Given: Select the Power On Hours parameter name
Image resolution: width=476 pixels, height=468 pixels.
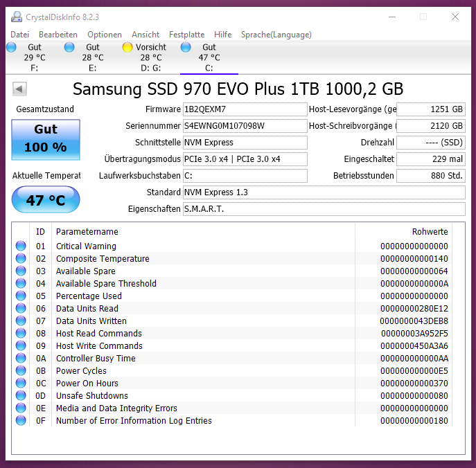Looking at the screenshot, I should [87, 383].
